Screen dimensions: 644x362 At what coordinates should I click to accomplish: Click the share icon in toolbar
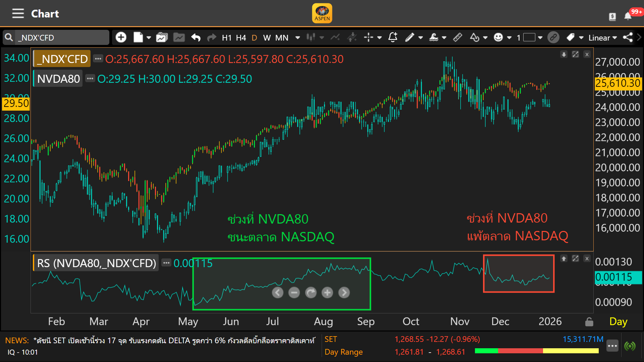(628, 37)
